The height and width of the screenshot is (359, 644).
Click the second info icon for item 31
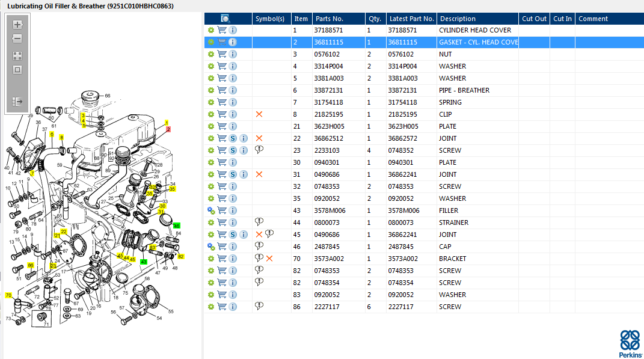[244, 174]
